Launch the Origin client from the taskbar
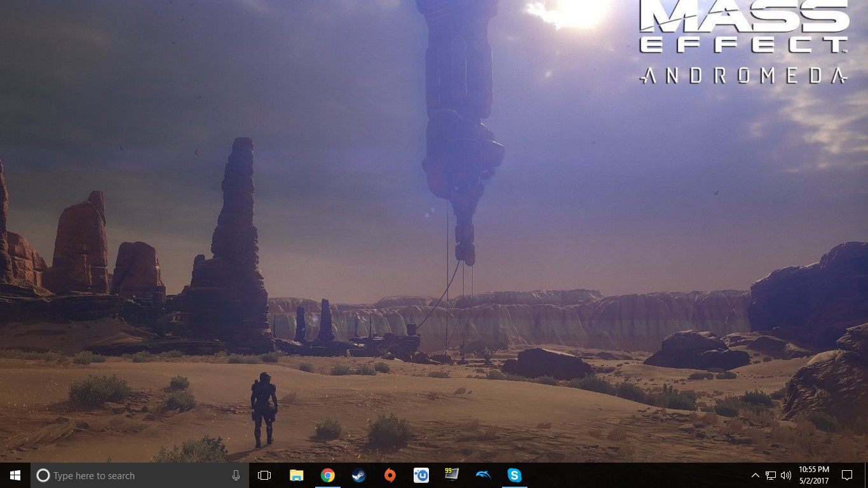This screenshot has height=488, width=868. pos(390,475)
